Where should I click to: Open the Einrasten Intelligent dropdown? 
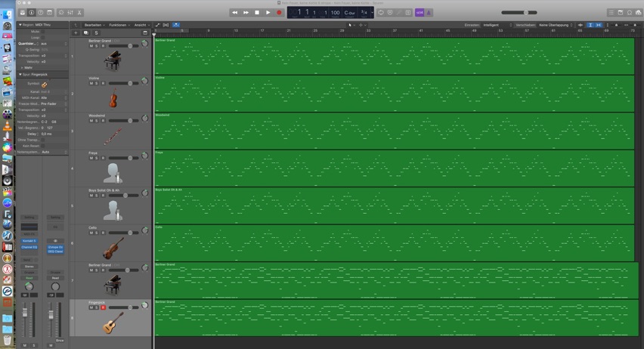[x=497, y=25]
